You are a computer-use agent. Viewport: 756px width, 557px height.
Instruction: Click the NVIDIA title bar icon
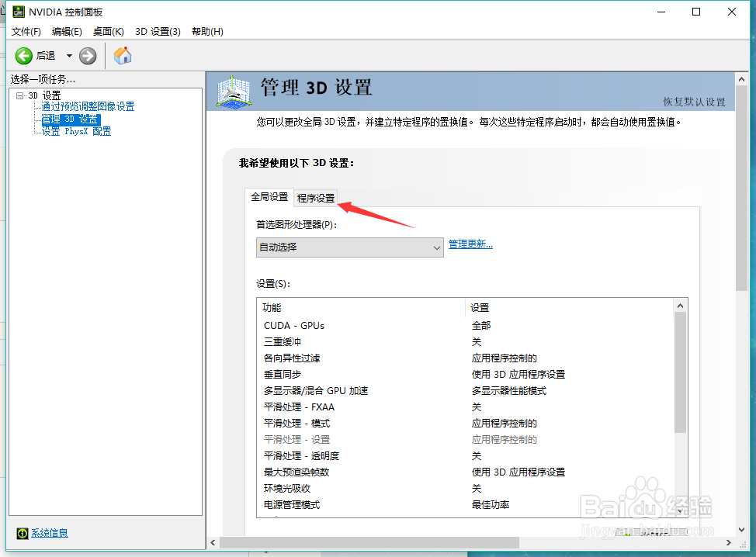tap(19, 12)
